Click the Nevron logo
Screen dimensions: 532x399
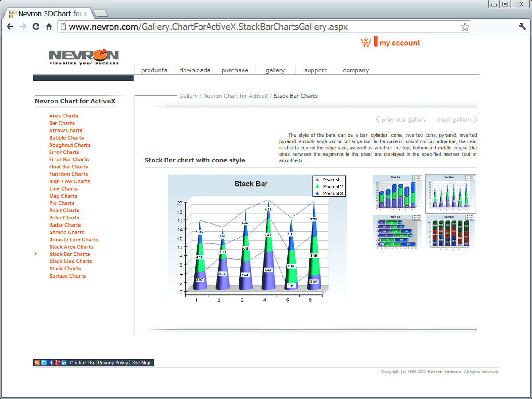83,54
